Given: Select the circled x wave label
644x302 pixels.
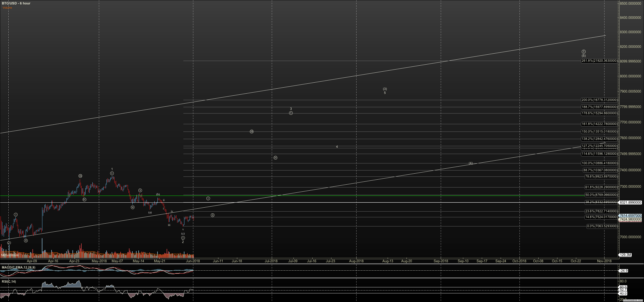Looking at the screenshot, I should [140, 190].
